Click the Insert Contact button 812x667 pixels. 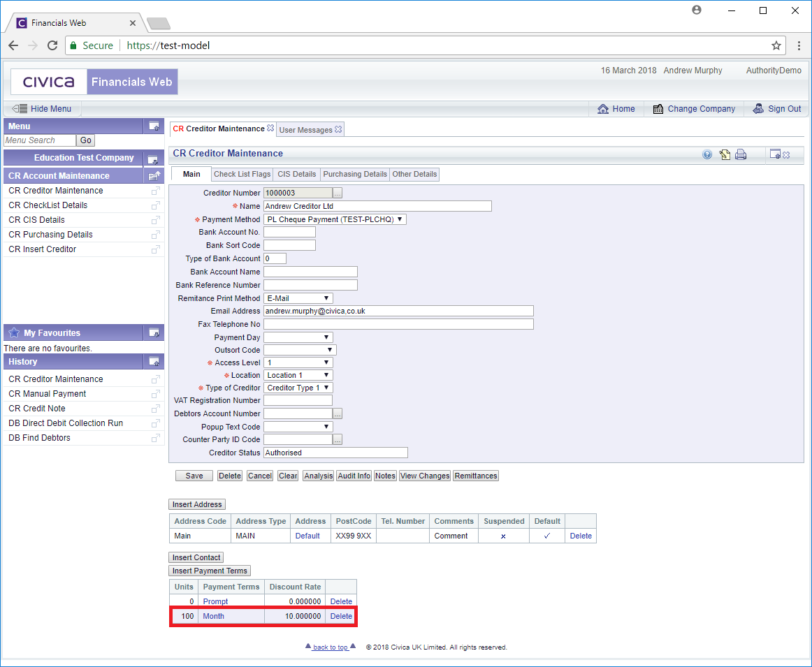[x=196, y=557]
